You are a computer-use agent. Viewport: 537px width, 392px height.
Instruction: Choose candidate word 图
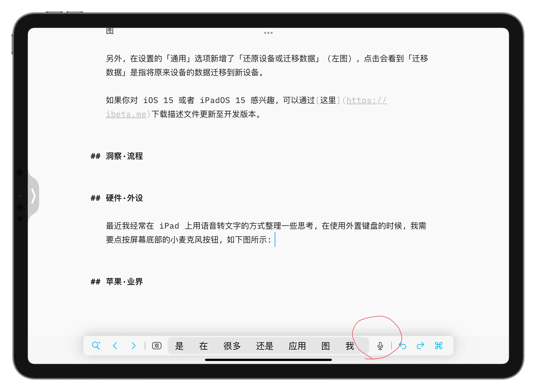(325, 346)
